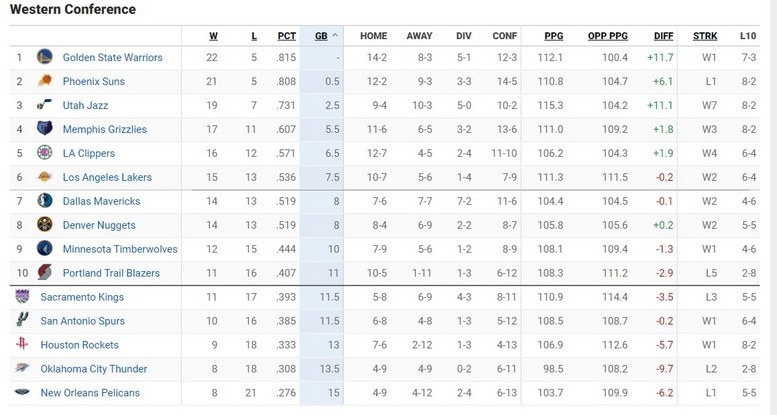This screenshot has height=415, width=777.
Task: Click the Dallas Mavericks logo icon
Action: tap(44, 201)
